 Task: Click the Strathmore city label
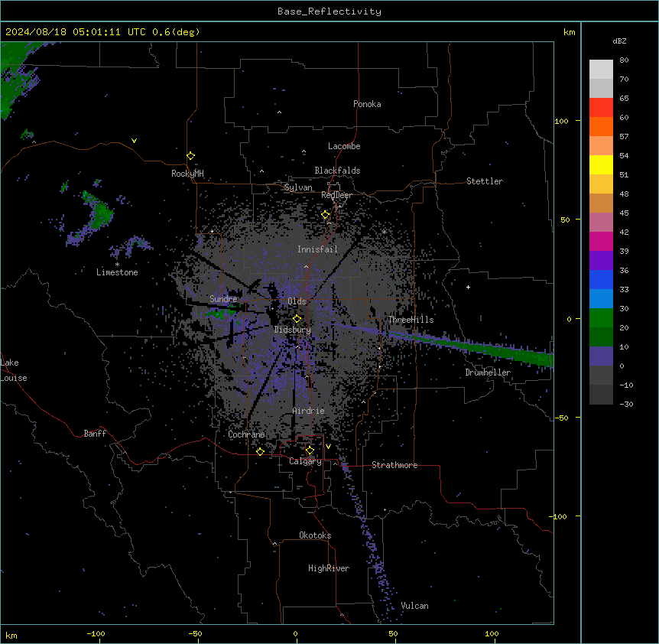click(x=394, y=465)
